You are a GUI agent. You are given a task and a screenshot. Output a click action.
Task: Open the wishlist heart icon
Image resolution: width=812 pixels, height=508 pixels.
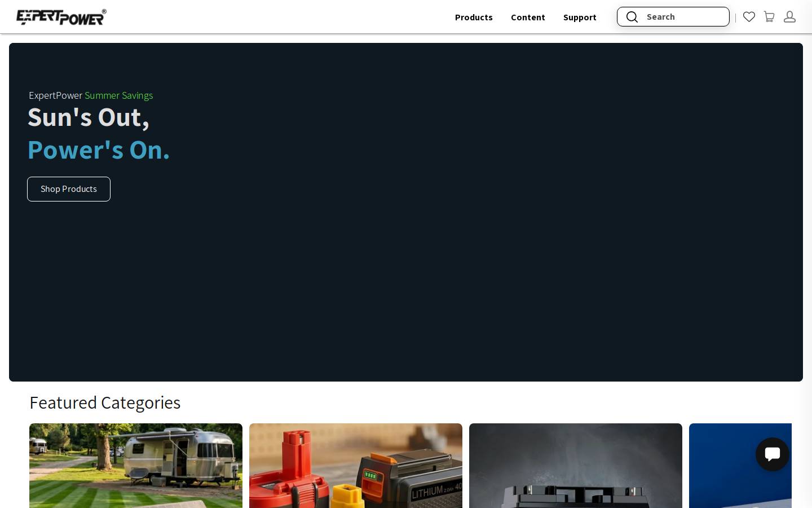tap(749, 17)
